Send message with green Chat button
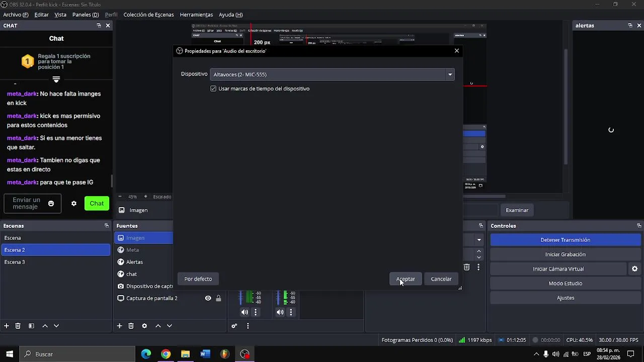 click(97, 204)
